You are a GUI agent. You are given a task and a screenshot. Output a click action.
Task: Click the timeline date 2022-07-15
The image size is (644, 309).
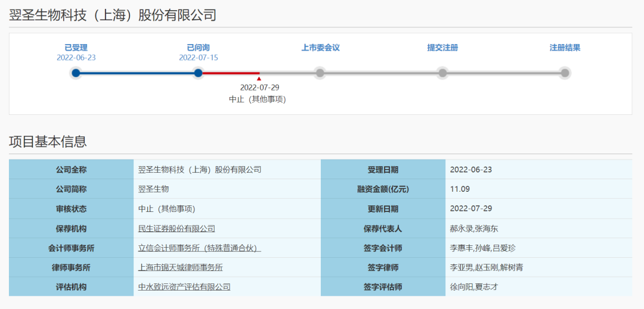click(199, 57)
